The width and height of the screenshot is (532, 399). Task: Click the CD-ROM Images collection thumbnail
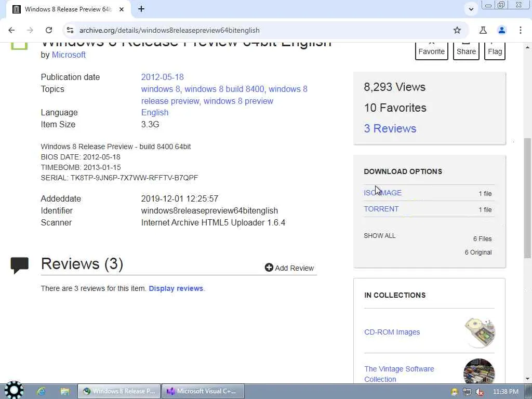point(480,332)
